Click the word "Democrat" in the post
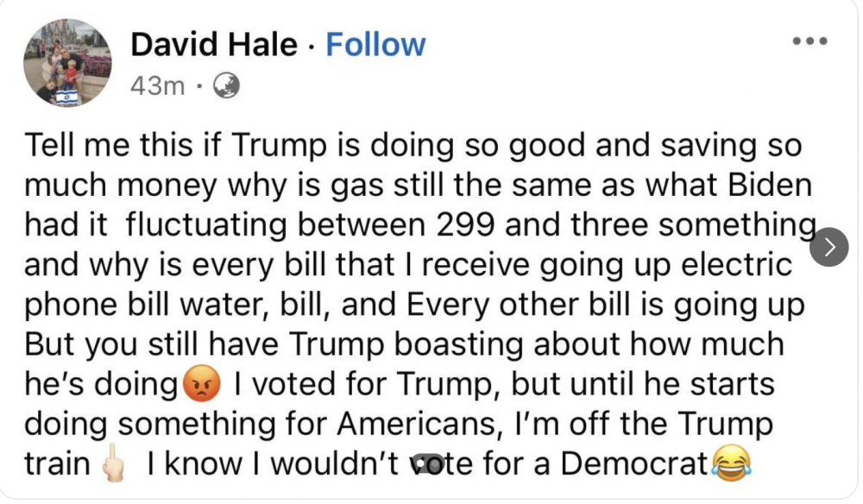The width and height of the screenshot is (863, 504). coord(634,464)
